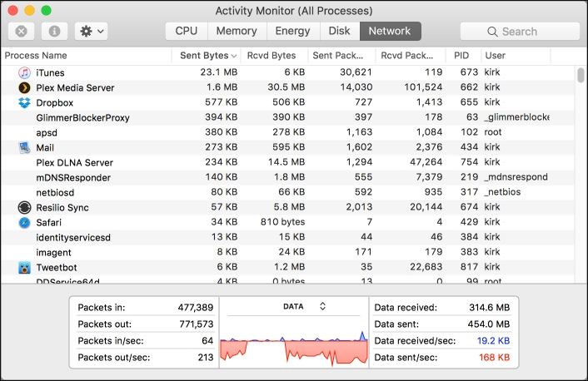Click the iTunes app icon in the process list
This screenshot has height=381, width=588.
tap(24, 72)
